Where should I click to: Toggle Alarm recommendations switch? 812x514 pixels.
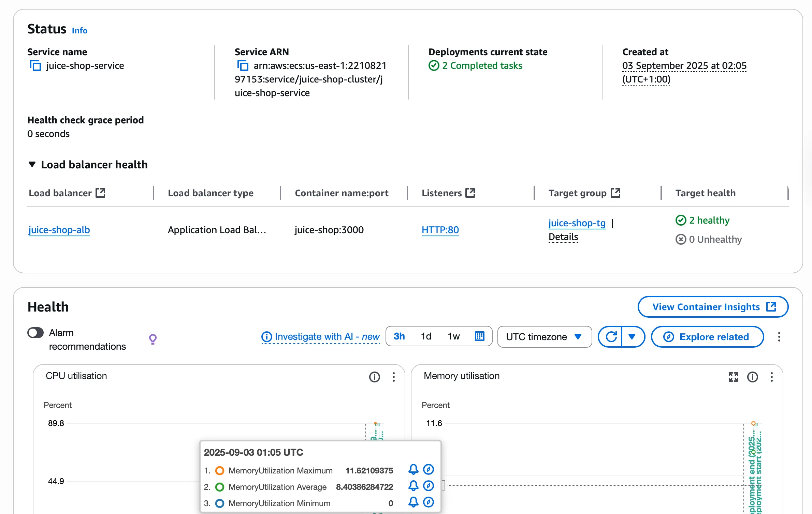pyautogui.click(x=35, y=333)
